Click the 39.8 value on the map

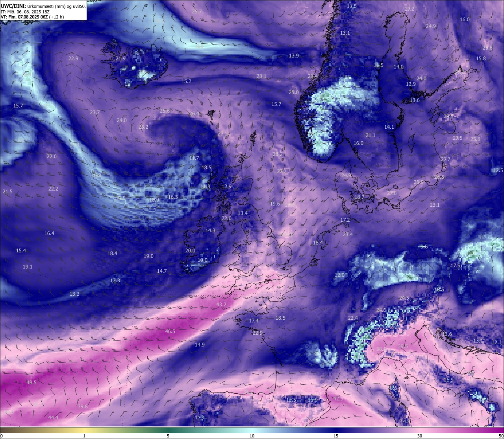(x=83, y=406)
